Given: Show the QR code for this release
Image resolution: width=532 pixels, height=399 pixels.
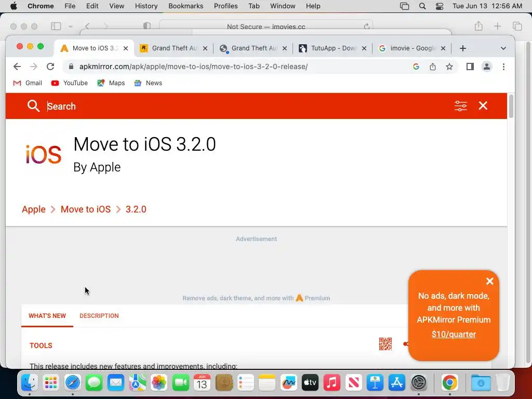Looking at the screenshot, I should (x=385, y=344).
